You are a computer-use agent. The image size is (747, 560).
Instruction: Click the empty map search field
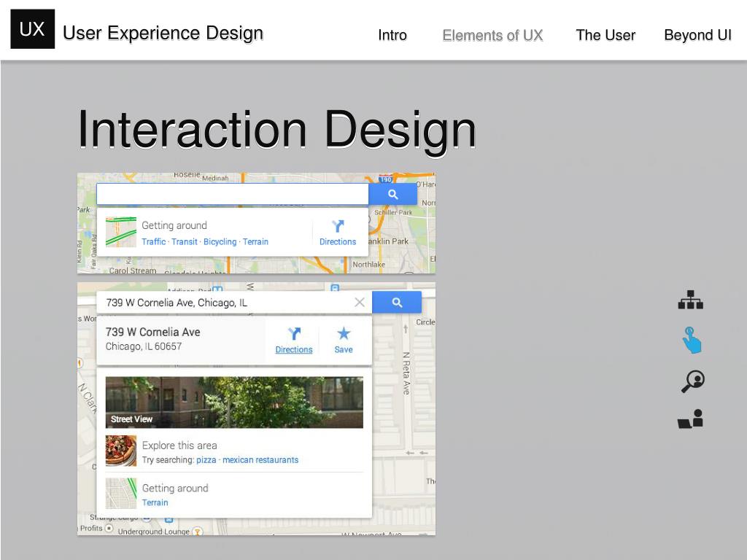[233, 194]
